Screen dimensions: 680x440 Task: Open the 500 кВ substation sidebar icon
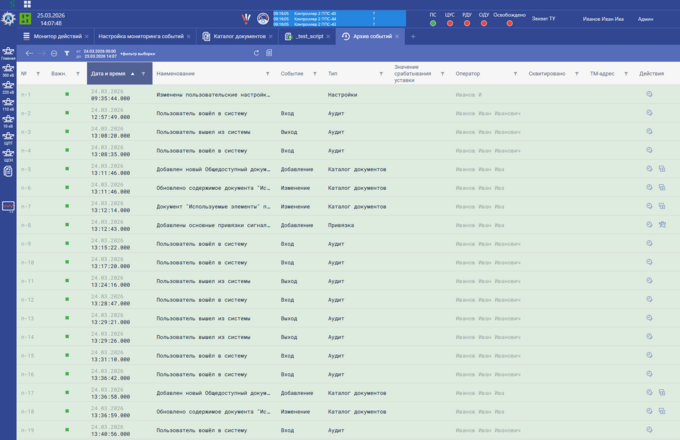click(8, 70)
